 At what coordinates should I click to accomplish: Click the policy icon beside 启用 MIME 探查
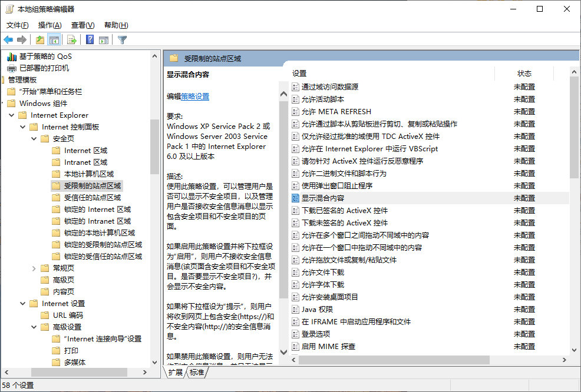(295, 347)
